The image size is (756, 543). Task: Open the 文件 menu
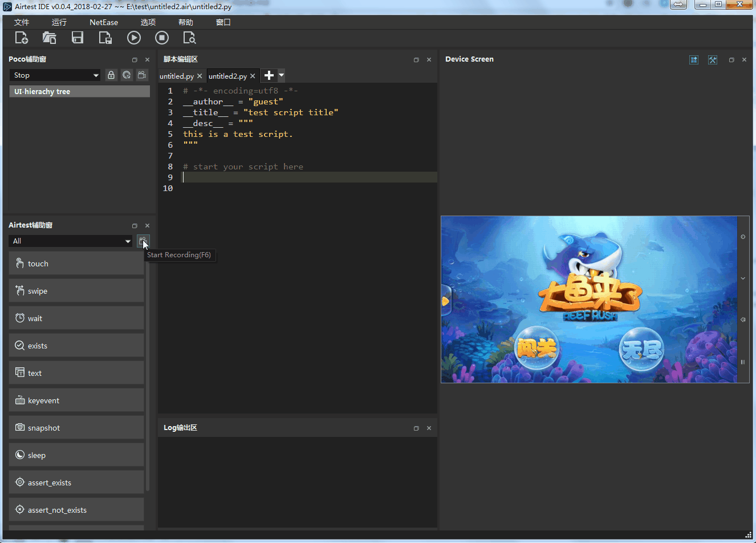tap(22, 22)
